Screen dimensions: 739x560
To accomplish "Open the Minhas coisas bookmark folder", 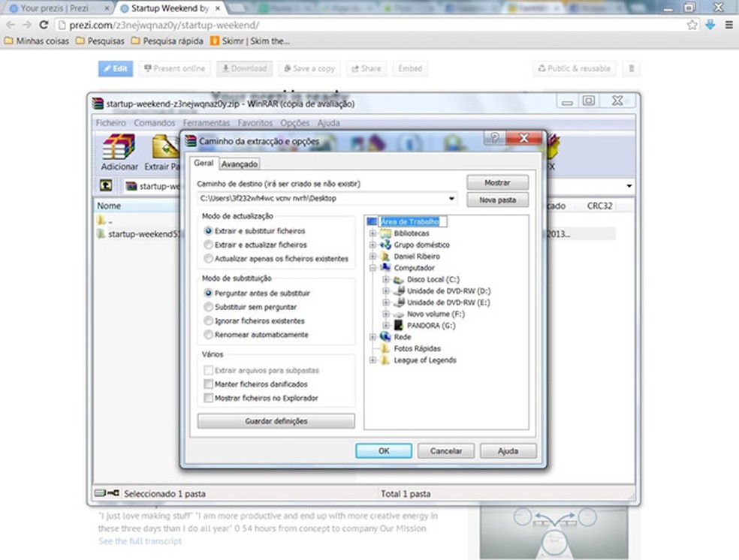I will [x=37, y=41].
